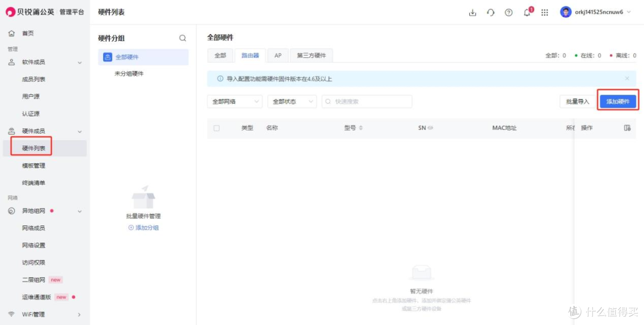Open the 全部状态 dropdown
Screen dimensions: 644x325
pyautogui.click(x=292, y=101)
